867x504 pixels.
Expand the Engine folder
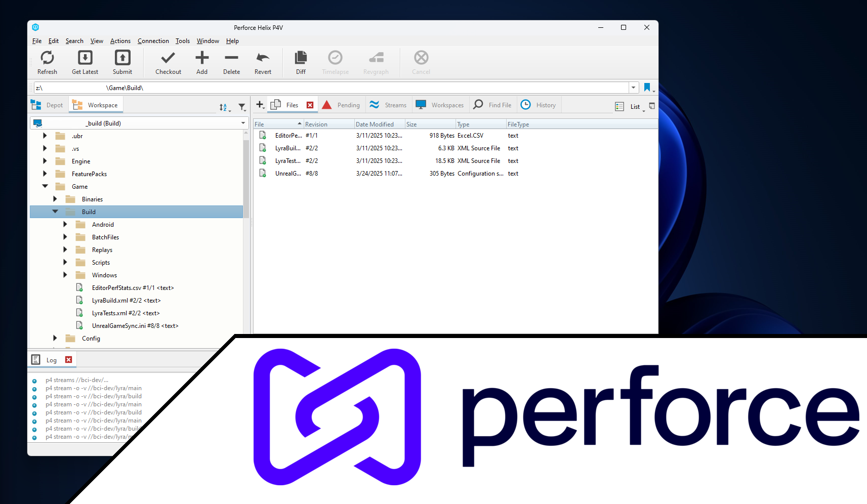coord(45,161)
